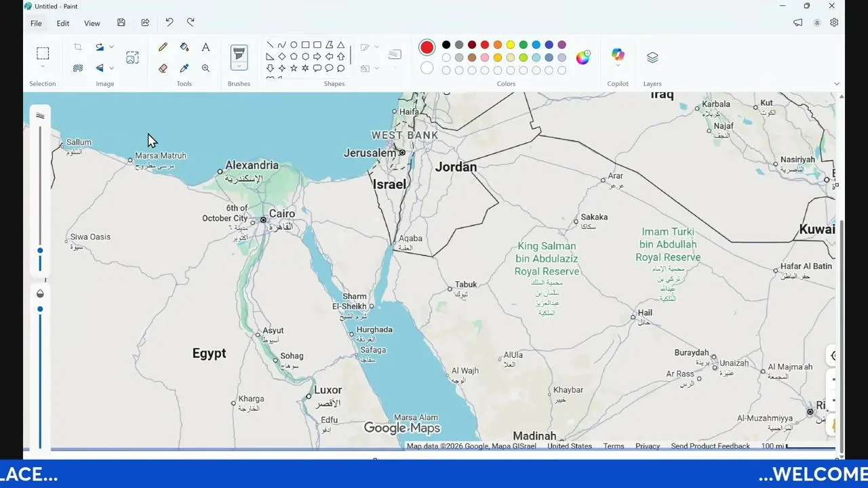The image size is (868, 488).
Task: Expand the Flip options dropdown arrow
Action: click(111, 68)
